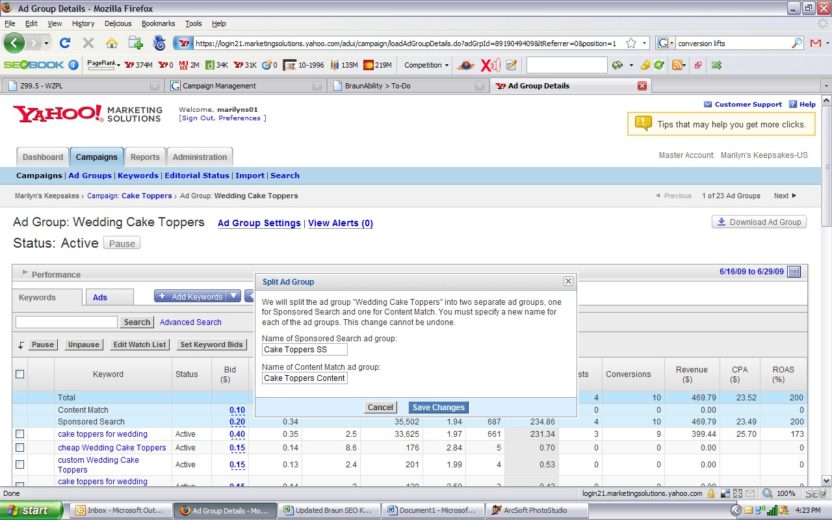832x520 pixels.
Task: Check the 'cake toppers for wedding' 0.40 bid row
Action: (20, 434)
